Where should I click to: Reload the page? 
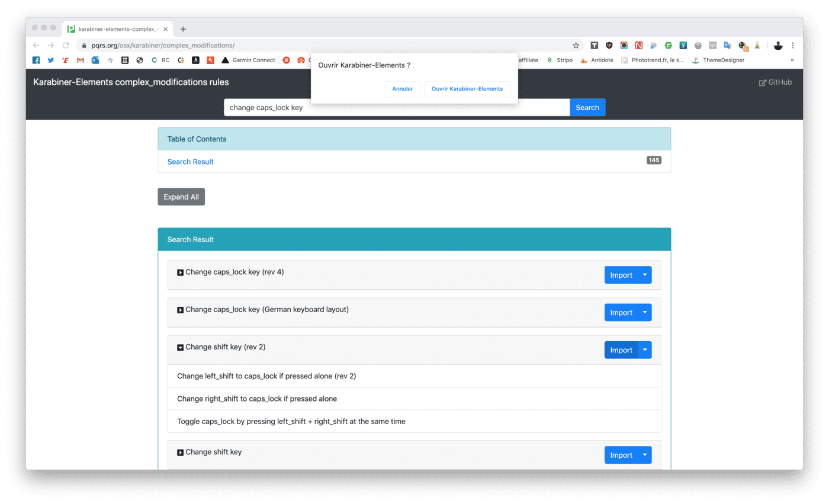(66, 45)
